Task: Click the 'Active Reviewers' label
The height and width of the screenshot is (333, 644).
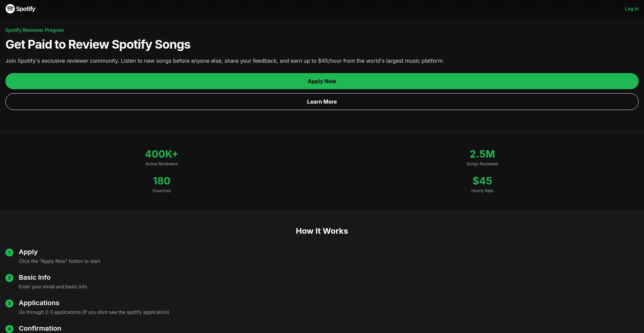Action: pos(162,164)
